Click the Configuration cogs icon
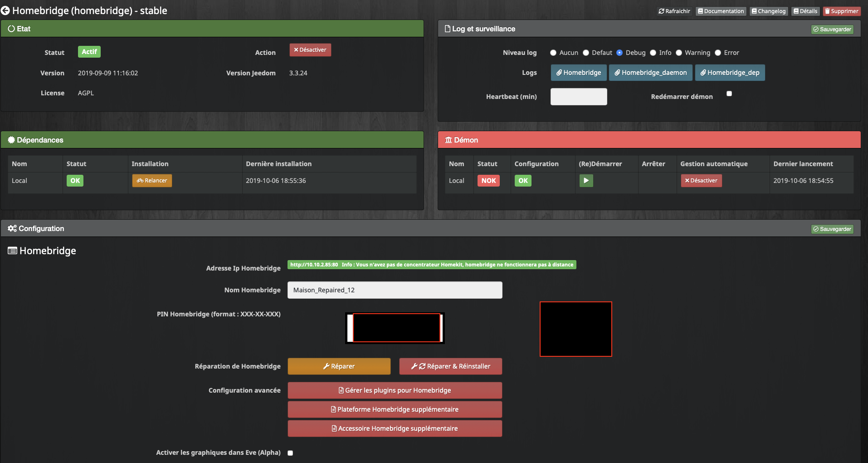 tap(12, 228)
